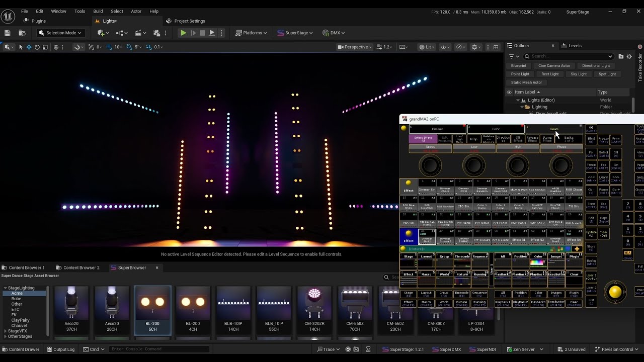The image size is (644, 362).
Task: Switch to the Content Browser 2 tab
Action: point(77,267)
